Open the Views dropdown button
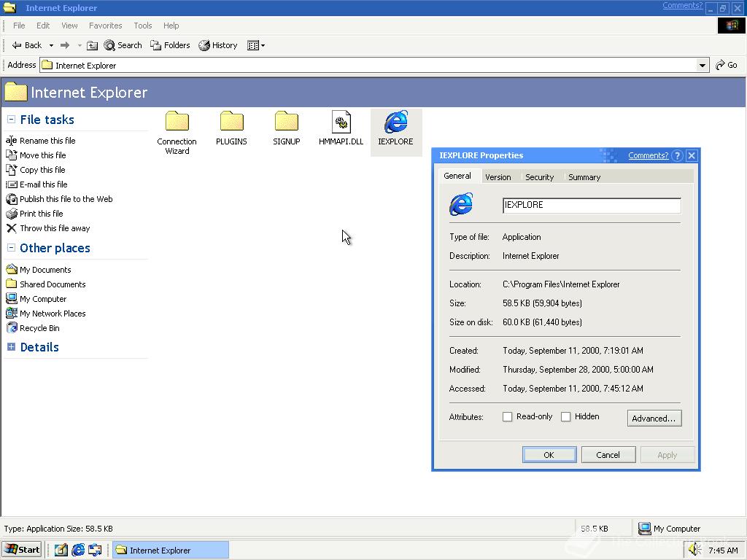 256,45
